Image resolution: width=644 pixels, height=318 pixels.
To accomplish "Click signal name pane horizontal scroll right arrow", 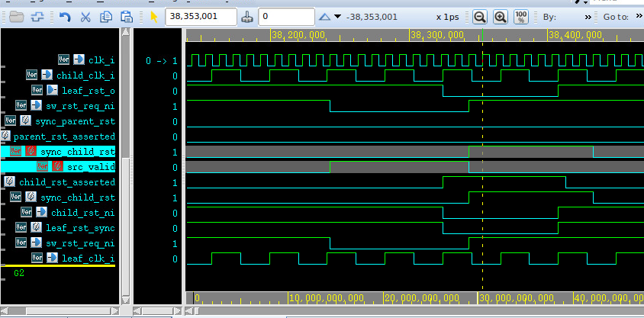I will click(115, 310).
